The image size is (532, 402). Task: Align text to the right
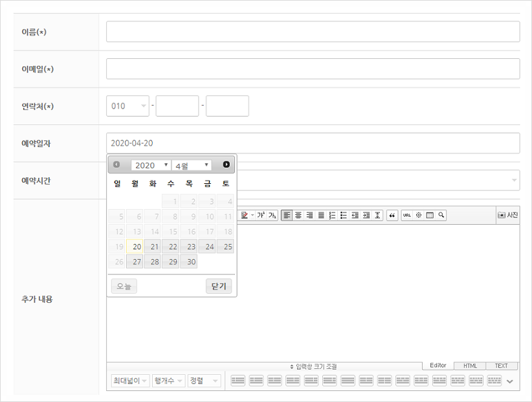(x=309, y=215)
